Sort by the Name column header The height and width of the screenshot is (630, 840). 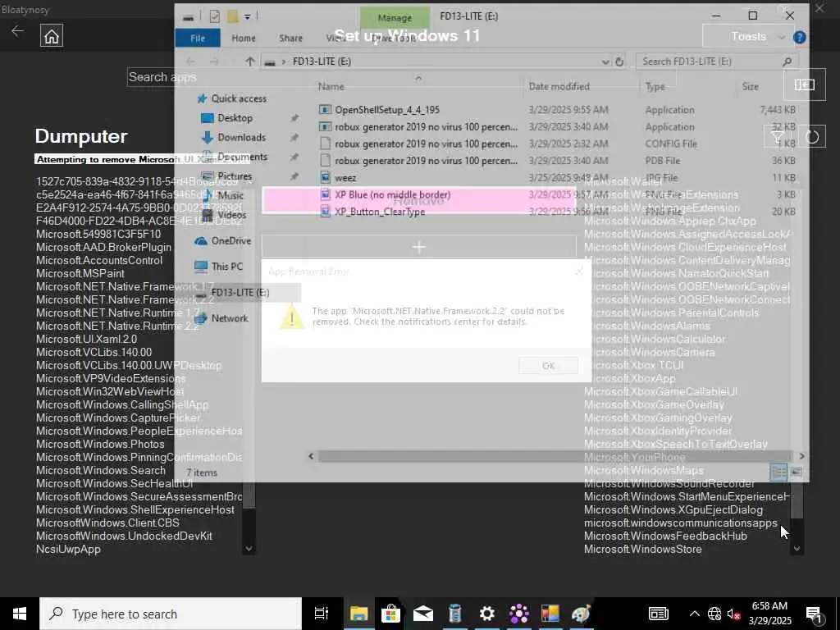(x=331, y=86)
